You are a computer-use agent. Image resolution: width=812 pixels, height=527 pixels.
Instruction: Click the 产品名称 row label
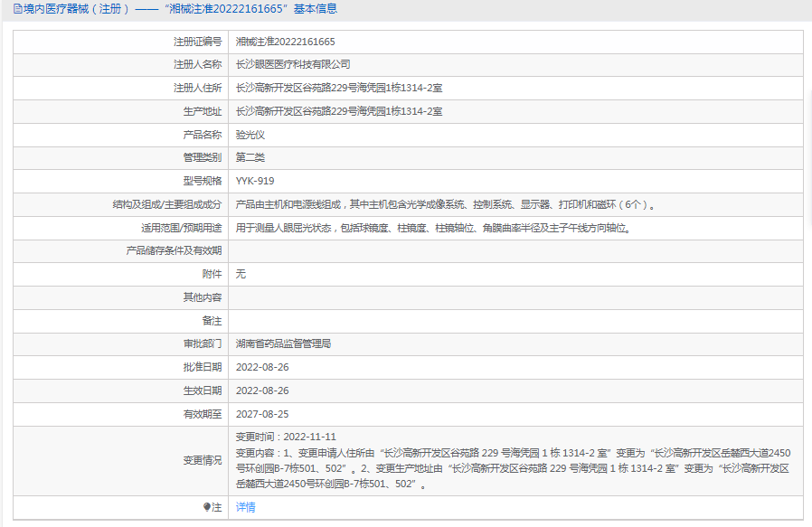tap(202, 135)
